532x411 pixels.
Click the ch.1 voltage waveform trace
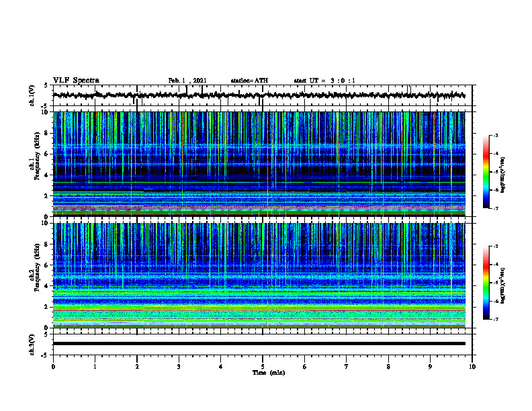(x=259, y=95)
